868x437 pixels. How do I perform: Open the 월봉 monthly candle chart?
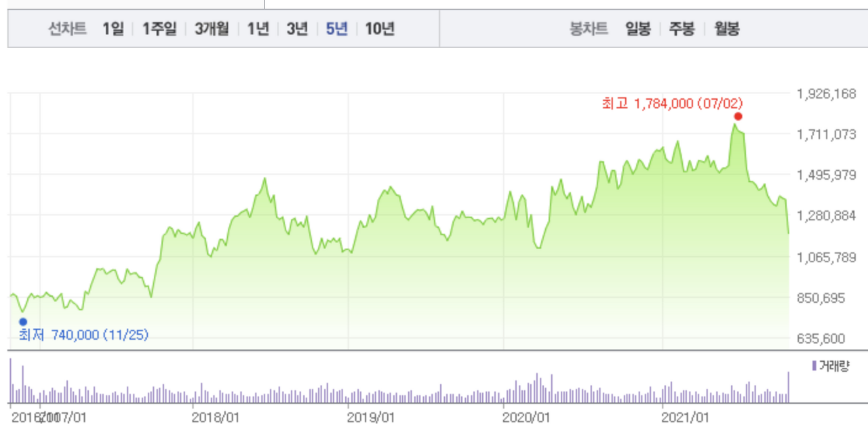tap(726, 29)
